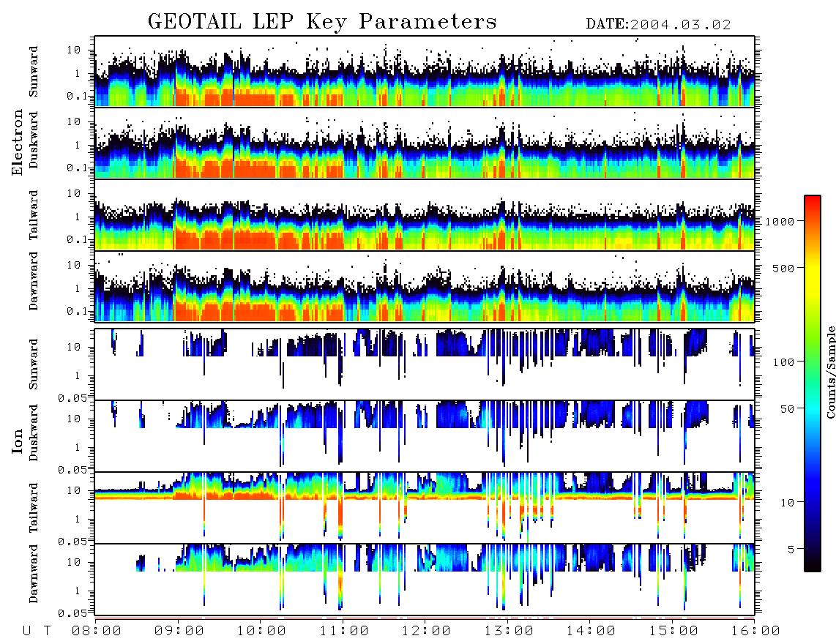This screenshot has height=644, width=836.
Task: Click the 08:00 time tick label
Action: 97,631
